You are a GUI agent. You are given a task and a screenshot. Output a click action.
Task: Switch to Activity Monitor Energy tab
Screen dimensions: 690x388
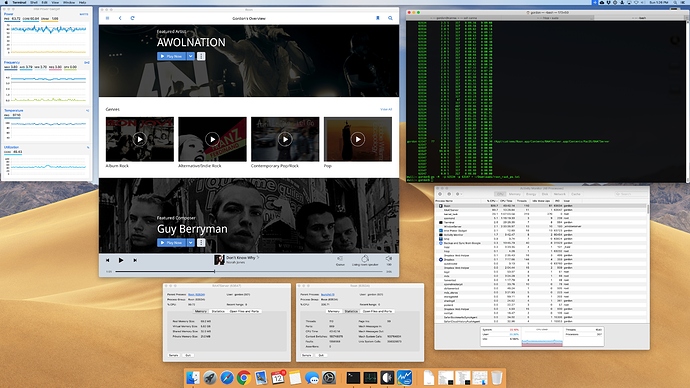point(531,194)
